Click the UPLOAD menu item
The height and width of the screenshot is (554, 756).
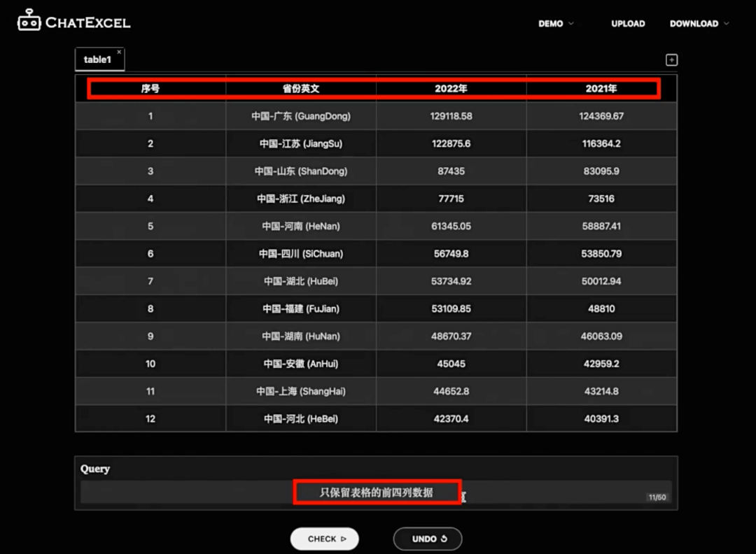tap(628, 24)
